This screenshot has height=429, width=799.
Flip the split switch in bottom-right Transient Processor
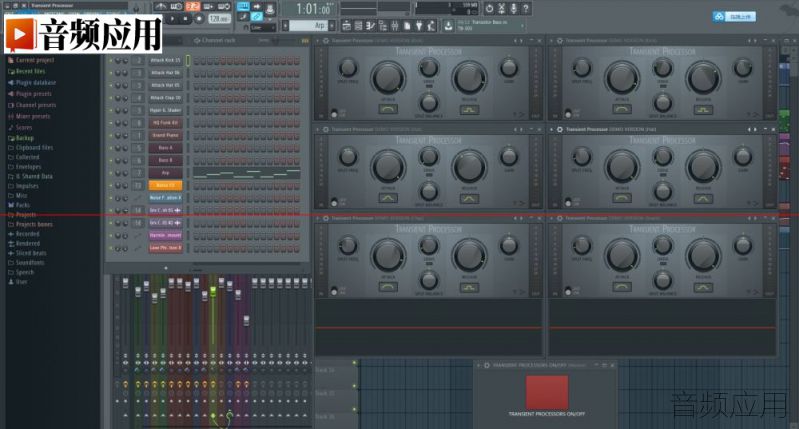pyautogui.click(x=568, y=290)
